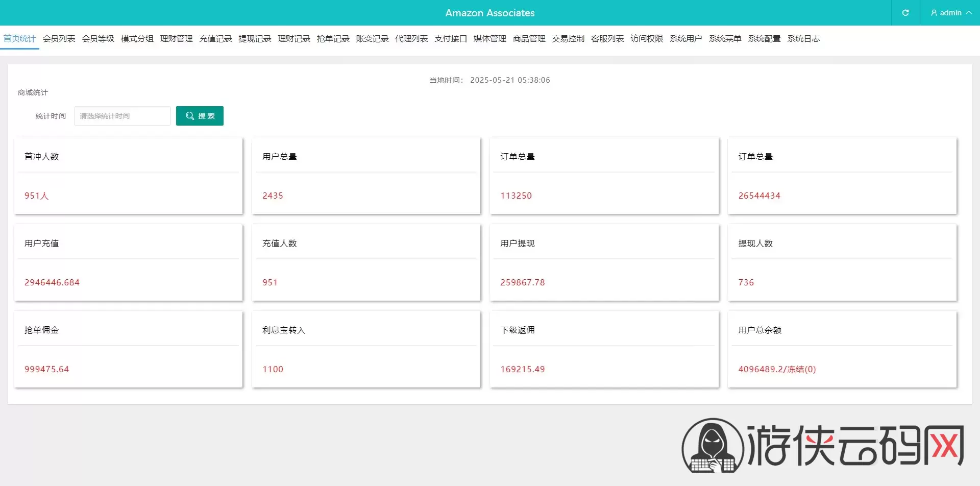Click the 首冲人数 card title
980x486 pixels.
pyautogui.click(x=42, y=157)
